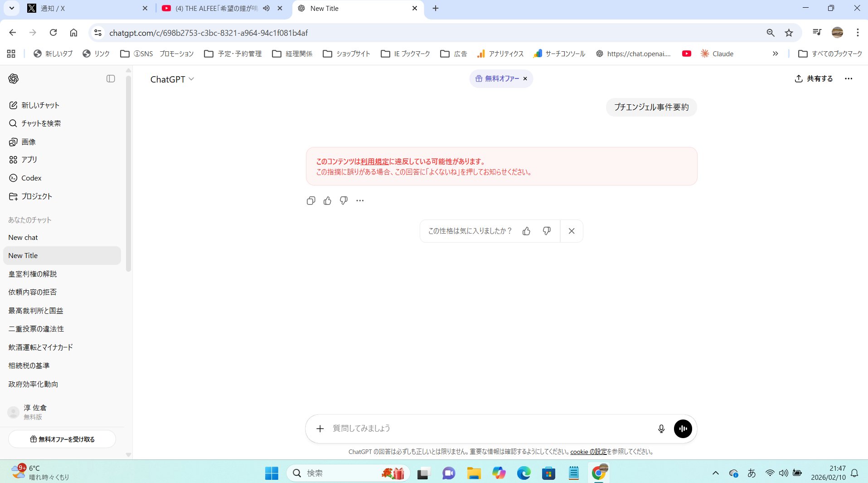Start voice mode with black waveform button

683,429
